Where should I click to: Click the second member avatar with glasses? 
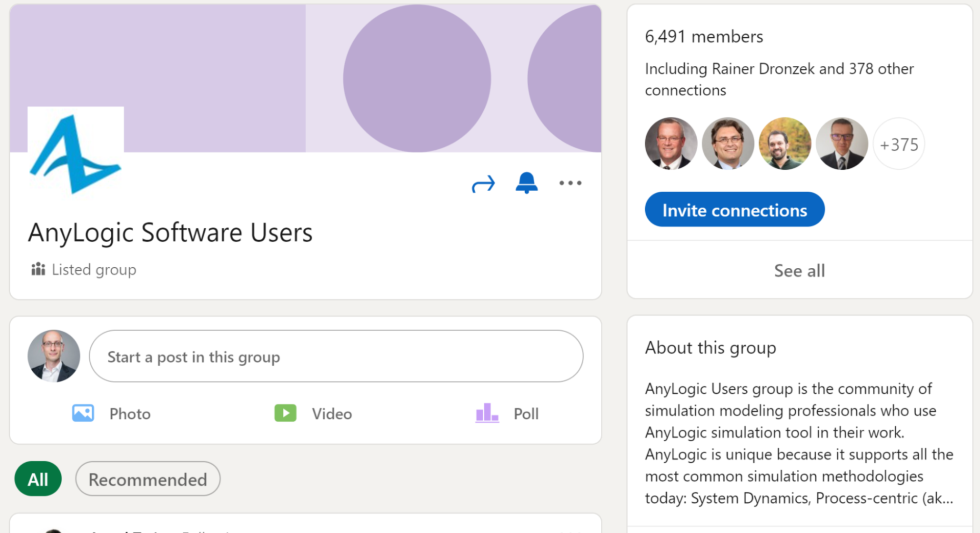(728, 144)
